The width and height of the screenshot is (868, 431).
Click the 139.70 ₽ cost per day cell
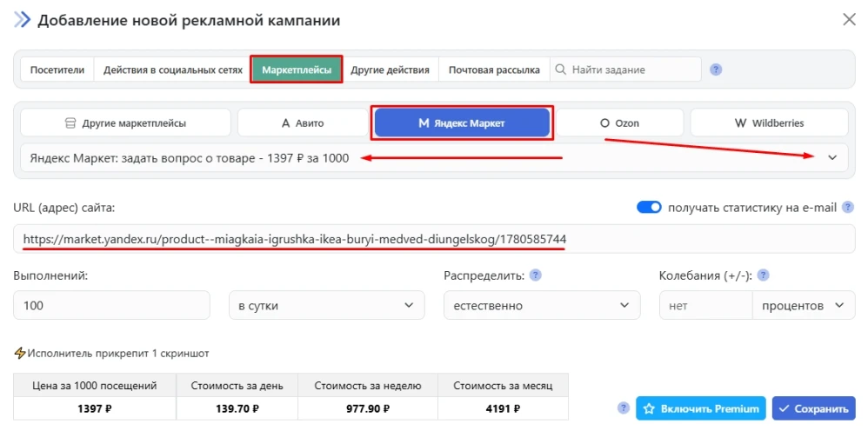(237, 409)
